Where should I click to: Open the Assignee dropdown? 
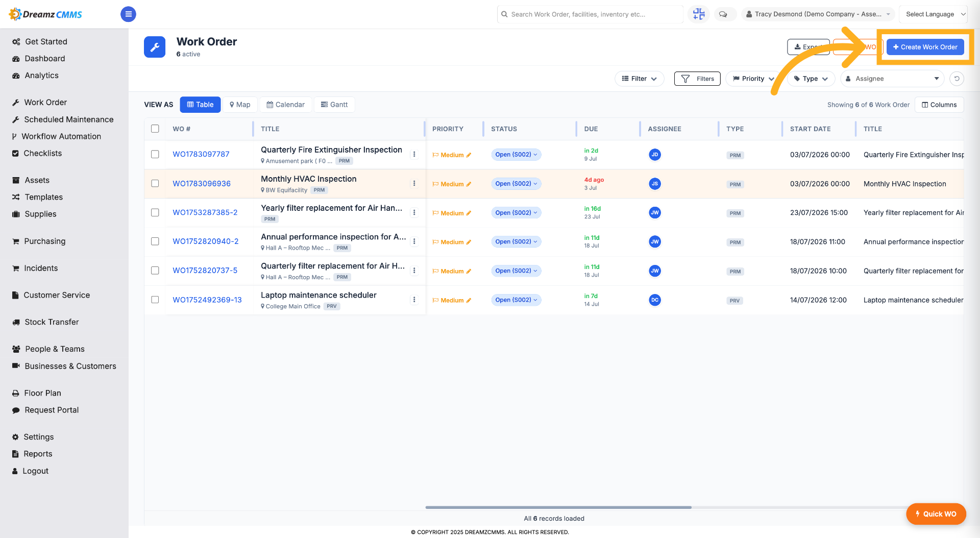pyautogui.click(x=892, y=79)
